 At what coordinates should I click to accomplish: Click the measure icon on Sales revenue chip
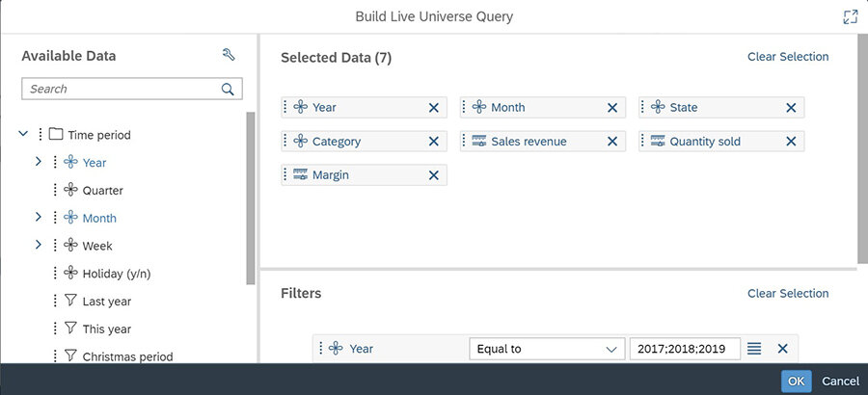(x=479, y=142)
